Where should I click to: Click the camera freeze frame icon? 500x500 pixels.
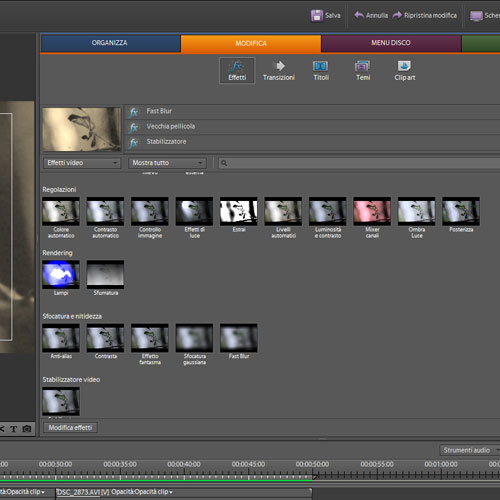point(27,429)
